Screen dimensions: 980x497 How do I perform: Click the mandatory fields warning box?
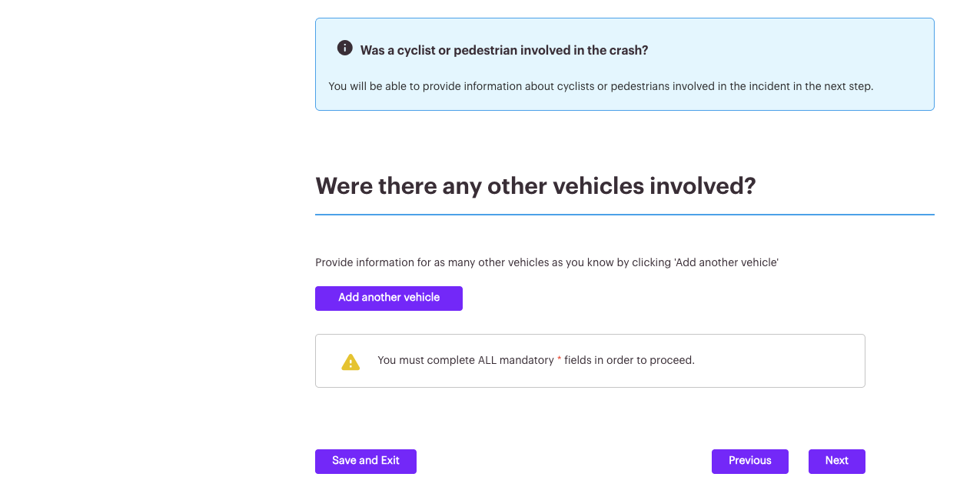pyautogui.click(x=590, y=360)
